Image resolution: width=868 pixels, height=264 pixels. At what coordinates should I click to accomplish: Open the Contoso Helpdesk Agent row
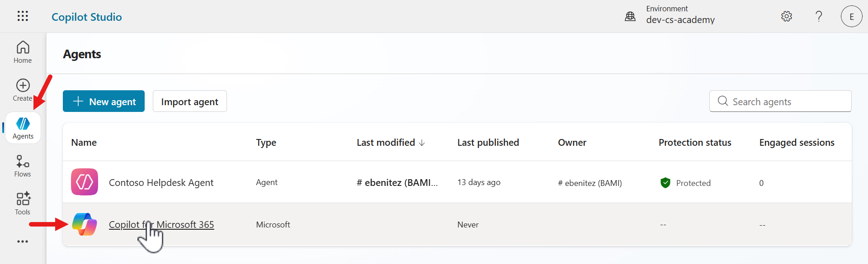coord(161,182)
